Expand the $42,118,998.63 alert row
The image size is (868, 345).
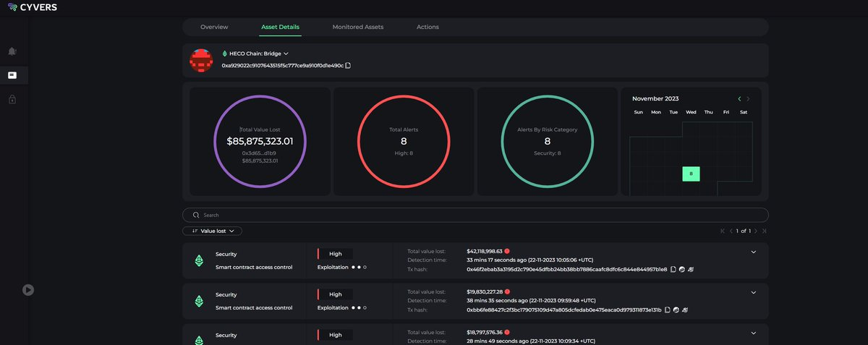point(753,252)
